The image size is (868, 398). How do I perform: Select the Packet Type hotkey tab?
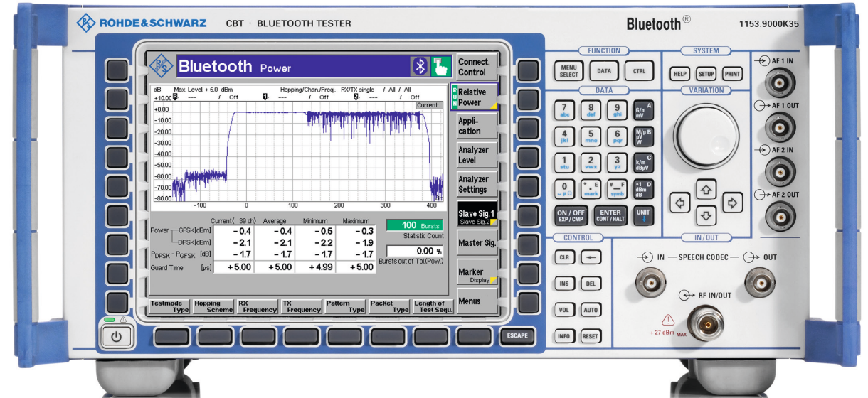(389, 306)
